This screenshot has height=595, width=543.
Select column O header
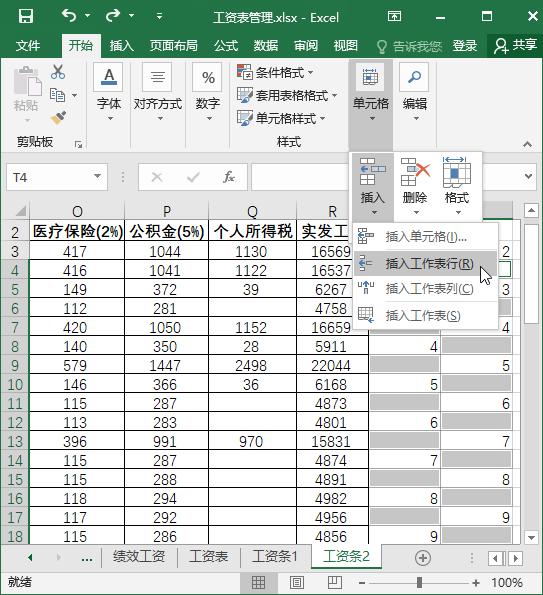[x=77, y=211]
